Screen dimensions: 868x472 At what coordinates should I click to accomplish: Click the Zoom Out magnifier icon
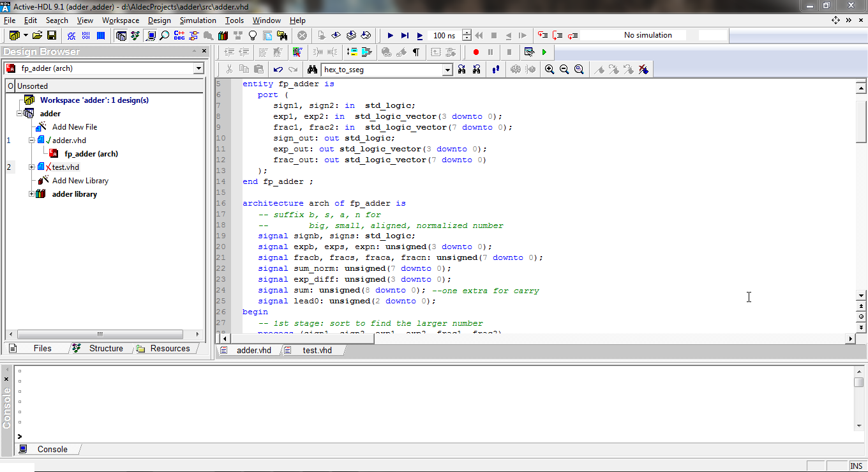pos(564,69)
